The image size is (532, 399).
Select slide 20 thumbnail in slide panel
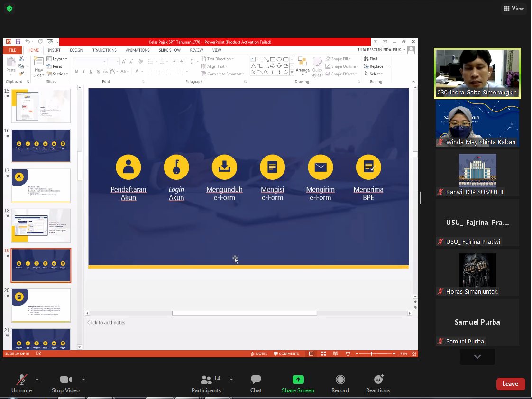pos(41,305)
